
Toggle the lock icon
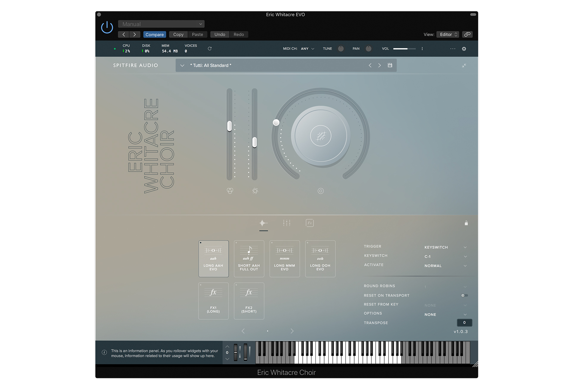tap(466, 223)
